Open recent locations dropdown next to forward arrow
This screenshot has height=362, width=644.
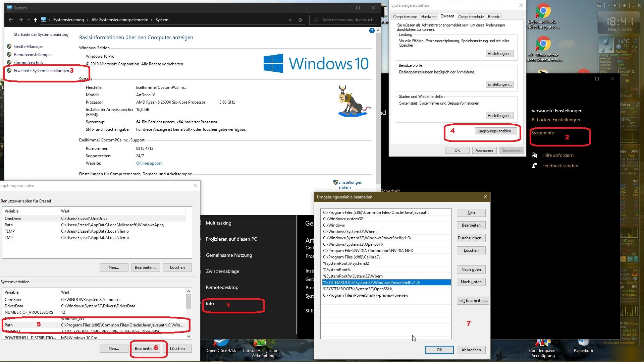click(x=29, y=20)
